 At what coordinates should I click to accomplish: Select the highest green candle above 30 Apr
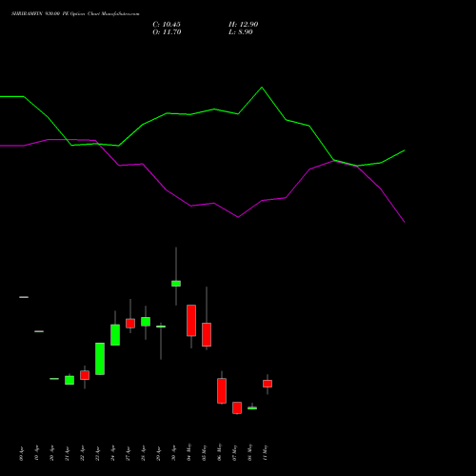pyautogui.click(x=176, y=284)
